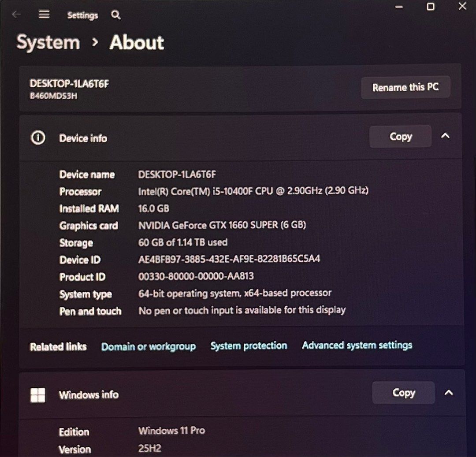Viewport: 476px width, 457px height.
Task: Open the hamburger navigation menu
Action: [44, 14]
